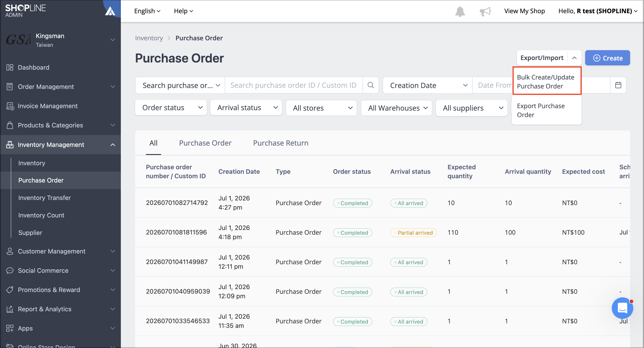Open the date picker calendar icon

tap(618, 85)
